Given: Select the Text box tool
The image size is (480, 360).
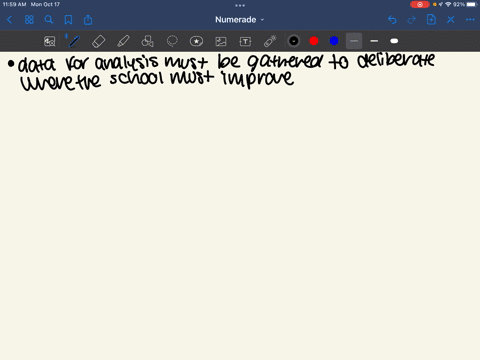Looking at the screenshot, I should 245,41.
